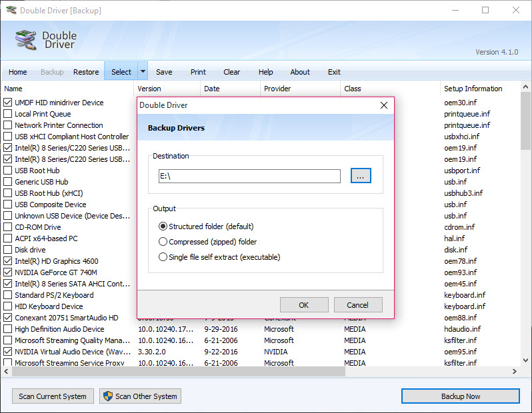Check Standard PS/2 Keyboard checkbox
The image size is (532, 413).
(7, 295)
